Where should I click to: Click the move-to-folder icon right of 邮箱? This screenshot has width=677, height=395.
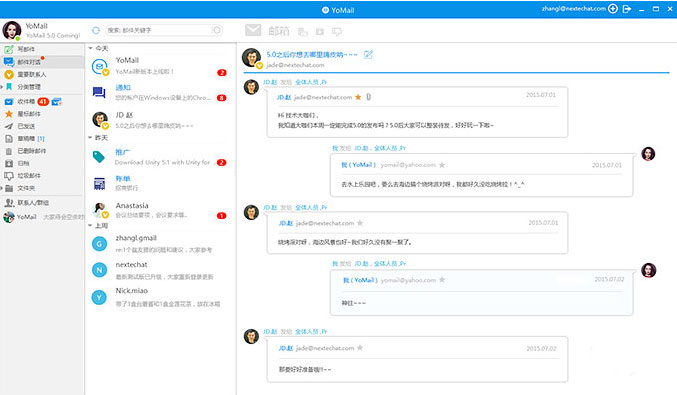(303, 32)
